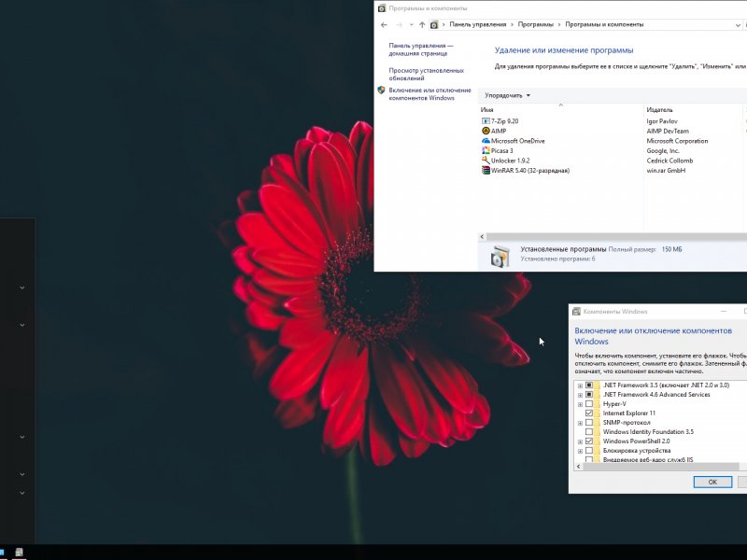The image size is (747, 560).
Task: Expand the "Блокировка устройства" tree node
Action: [580, 452]
